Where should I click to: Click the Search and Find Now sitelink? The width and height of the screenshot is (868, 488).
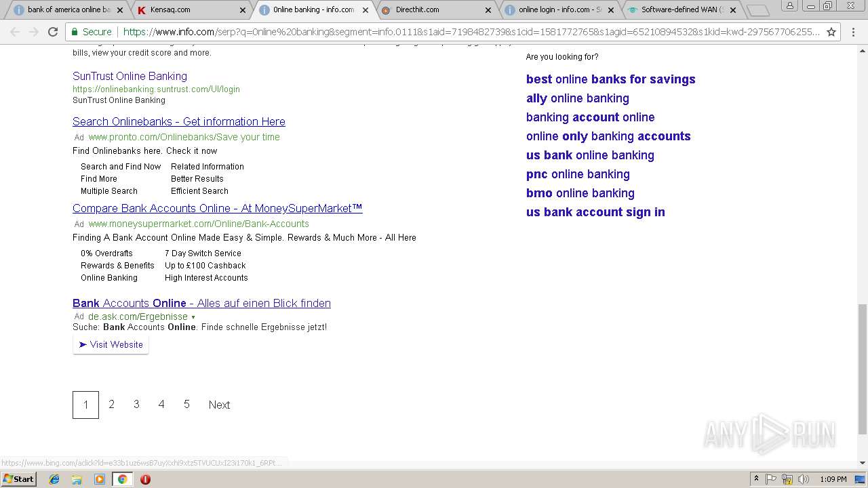[121, 166]
